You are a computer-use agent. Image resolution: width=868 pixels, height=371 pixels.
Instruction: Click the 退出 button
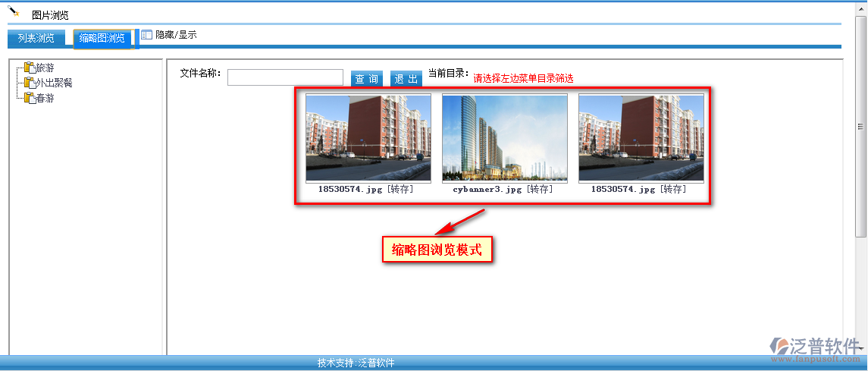point(406,79)
